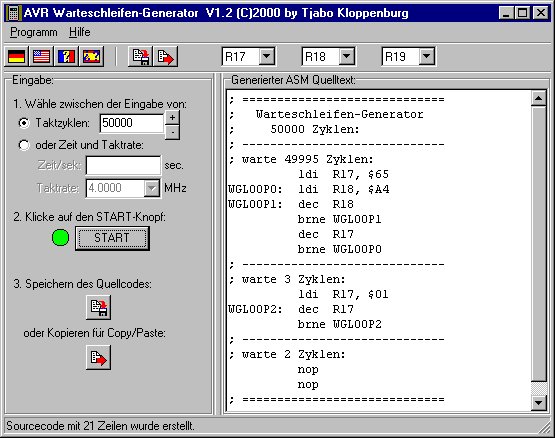This screenshot has height=438, width=555.
Task: Decrease Taktzyklen with the minus button
Action: (x=172, y=132)
